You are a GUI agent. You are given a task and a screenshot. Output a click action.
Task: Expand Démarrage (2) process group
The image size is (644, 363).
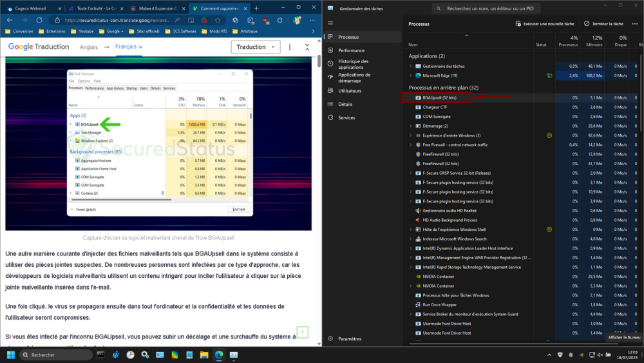(x=410, y=126)
